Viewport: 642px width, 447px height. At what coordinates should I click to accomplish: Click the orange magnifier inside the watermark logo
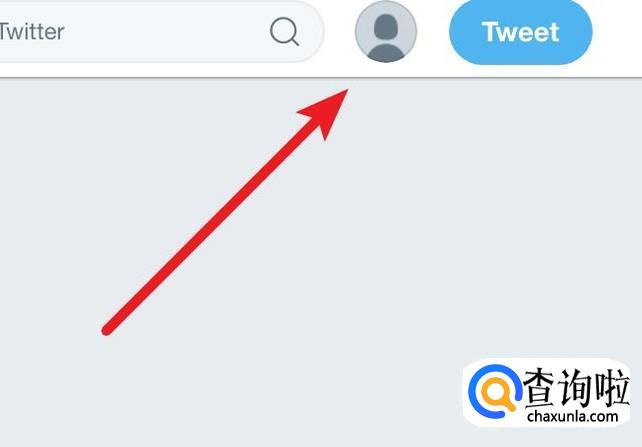tap(497, 393)
